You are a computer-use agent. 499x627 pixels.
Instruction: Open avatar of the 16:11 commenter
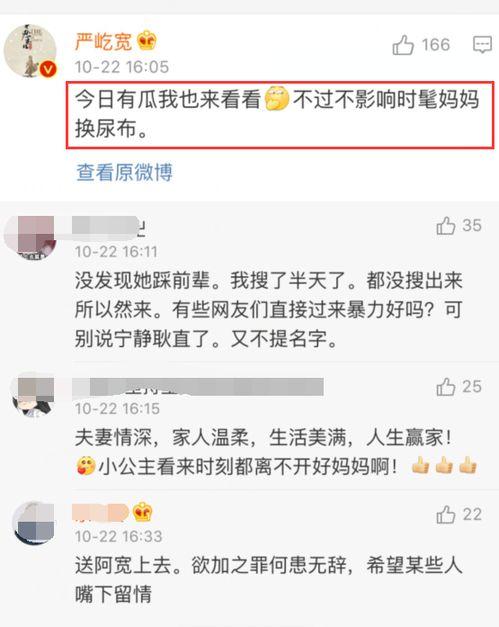(x=30, y=238)
